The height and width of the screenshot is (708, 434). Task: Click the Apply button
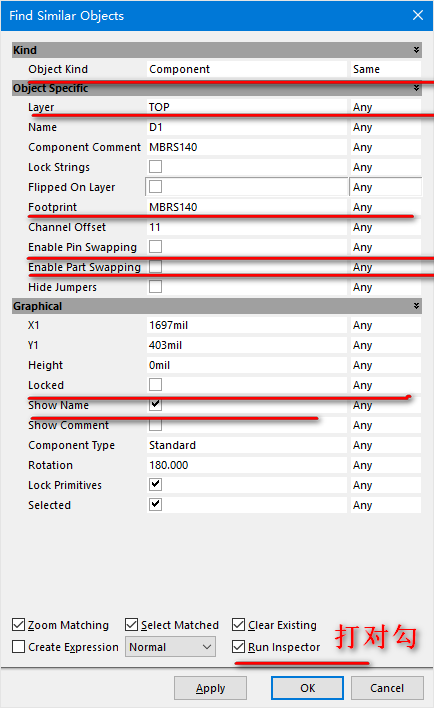(210, 688)
